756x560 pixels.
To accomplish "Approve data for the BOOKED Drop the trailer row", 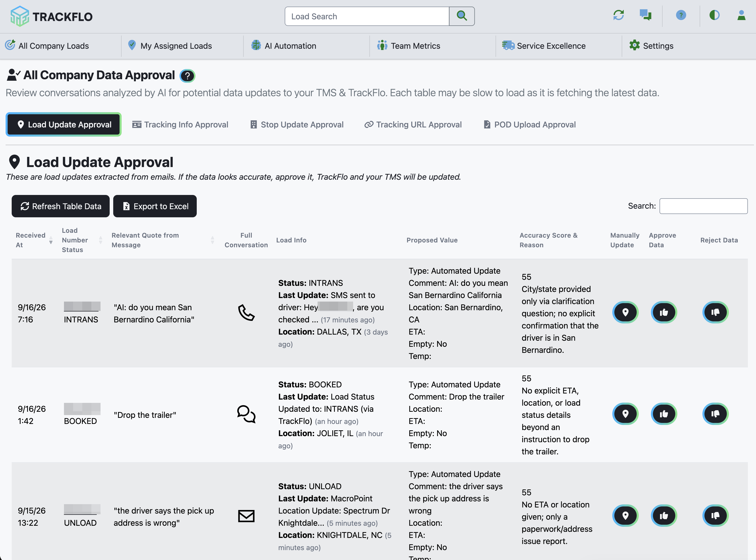I will [x=664, y=414].
